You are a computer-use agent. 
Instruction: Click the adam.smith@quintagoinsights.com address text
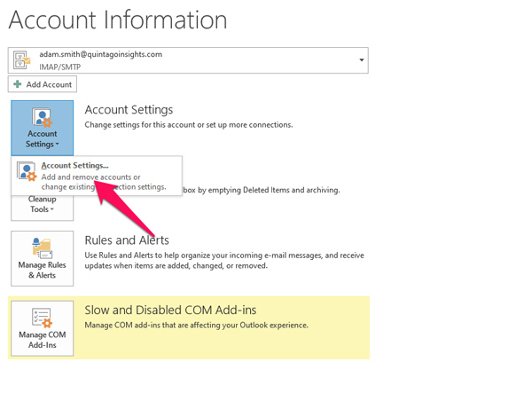pyautogui.click(x=101, y=54)
